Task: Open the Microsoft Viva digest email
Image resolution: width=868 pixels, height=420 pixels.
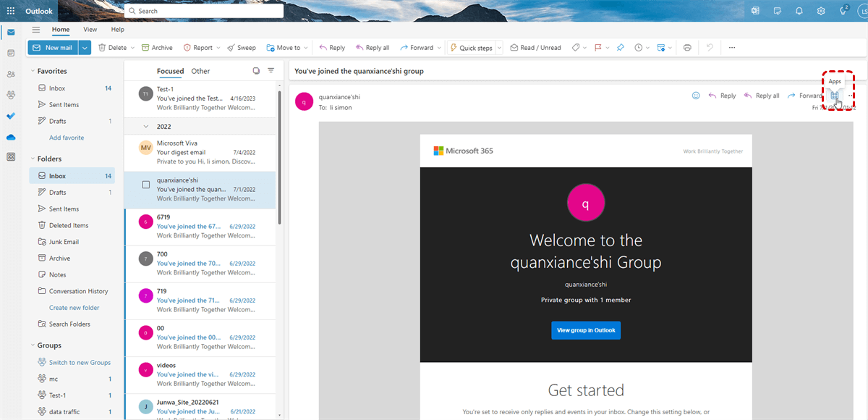Action: 200,153
